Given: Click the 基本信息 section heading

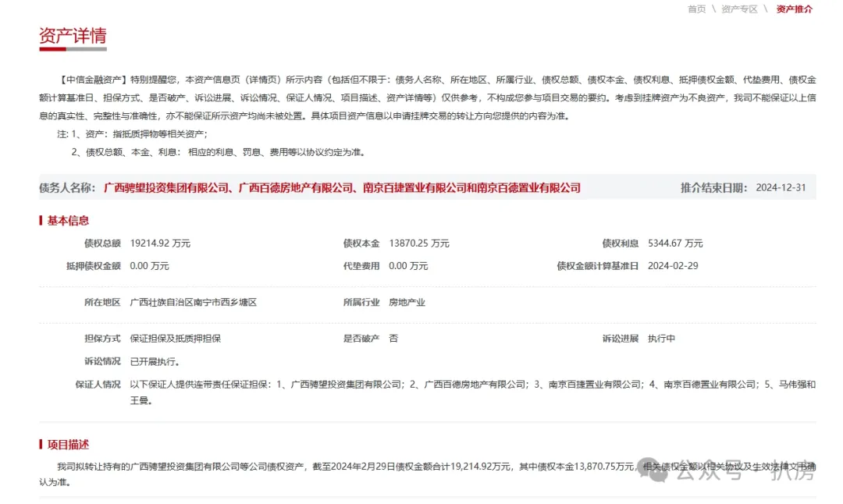Looking at the screenshot, I should (x=68, y=220).
